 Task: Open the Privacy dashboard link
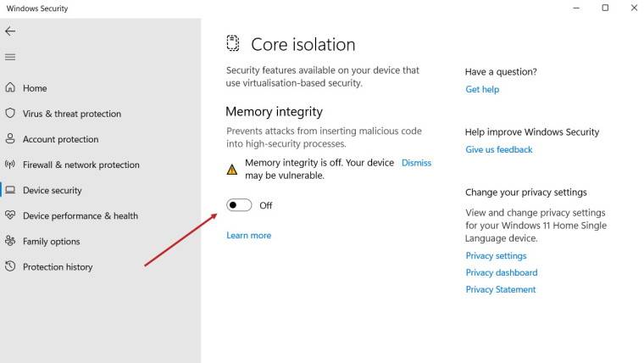pyautogui.click(x=501, y=272)
